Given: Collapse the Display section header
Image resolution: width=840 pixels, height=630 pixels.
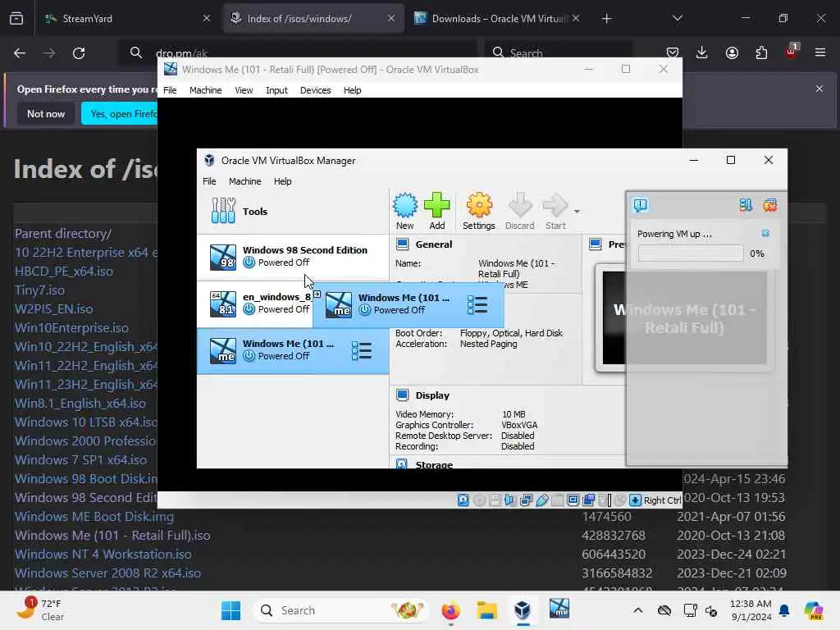Looking at the screenshot, I should pyautogui.click(x=431, y=395).
